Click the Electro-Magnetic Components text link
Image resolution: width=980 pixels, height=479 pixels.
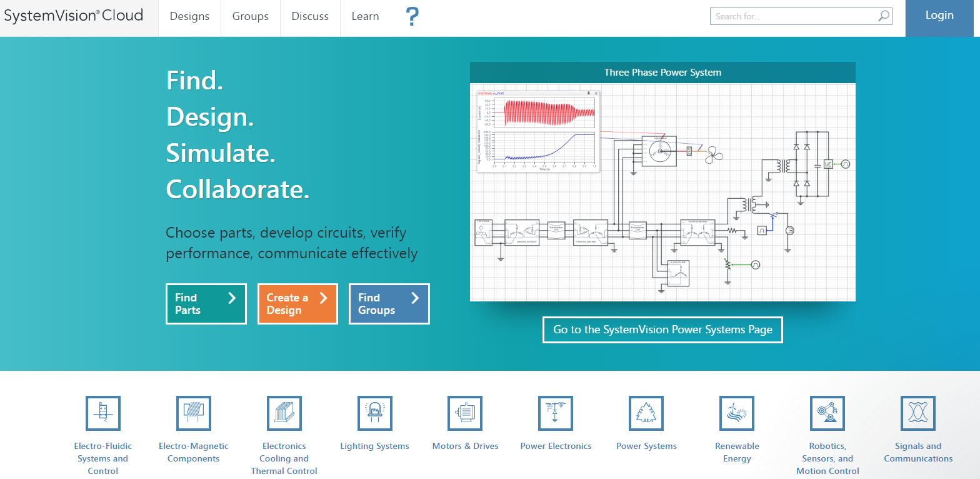[194, 452]
